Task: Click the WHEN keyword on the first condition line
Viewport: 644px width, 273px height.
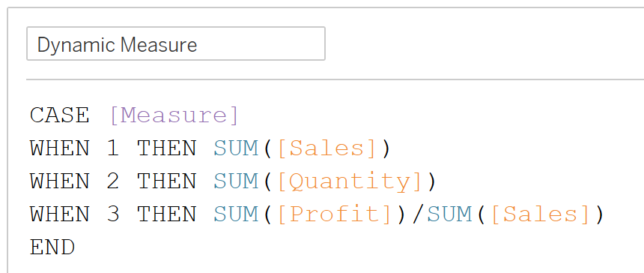Action: coord(60,148)
